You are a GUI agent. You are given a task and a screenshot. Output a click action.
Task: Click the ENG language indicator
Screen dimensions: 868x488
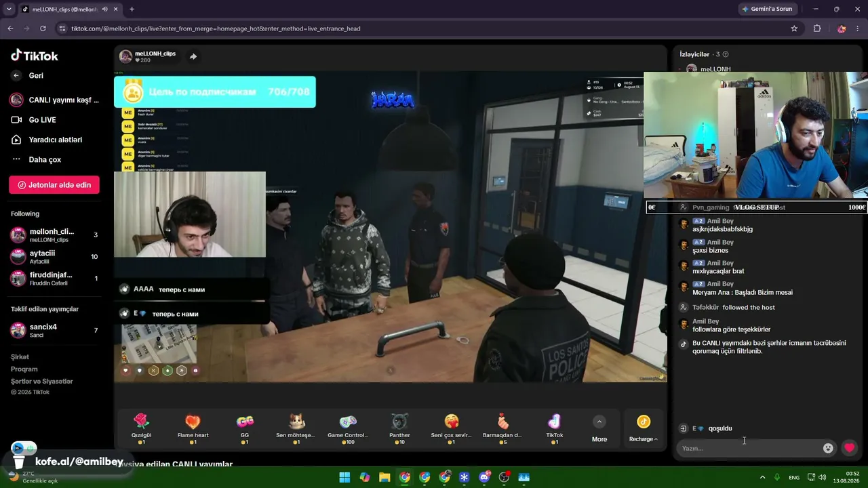794,477
